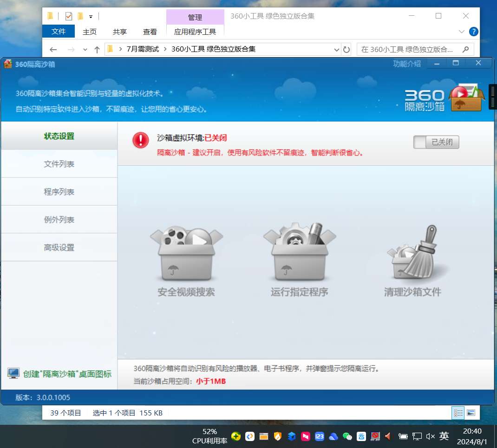
Task: Select the 高级设置 sidebar tab
Action: click(x=59, y=247)
